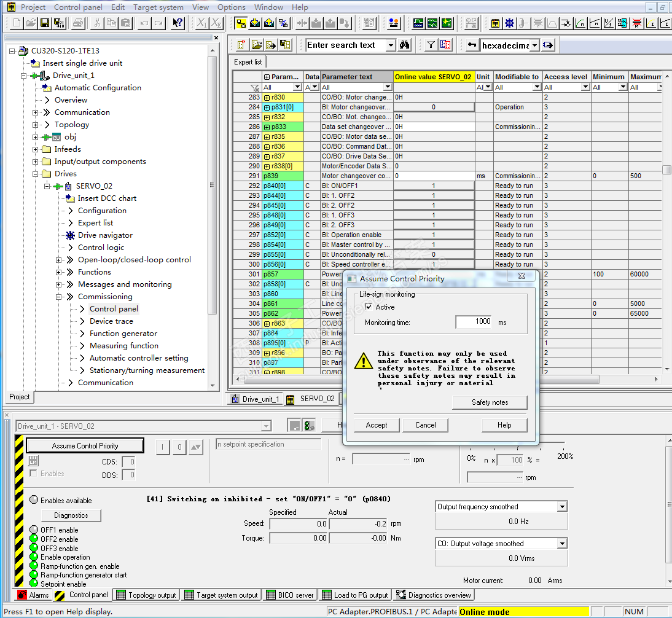Switch to the BICO server tab
This screenshot has height=618, width=672.
[x=291, y=595]
